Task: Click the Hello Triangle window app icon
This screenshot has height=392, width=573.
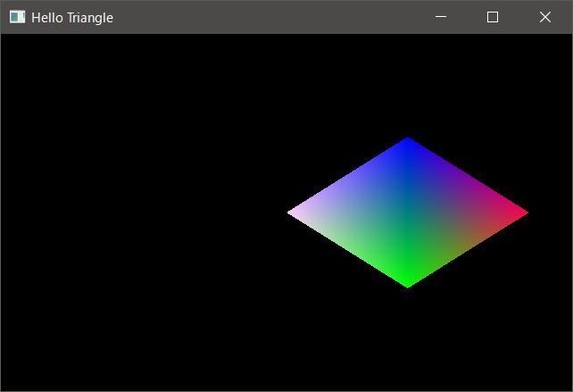Action: [17, 17]
